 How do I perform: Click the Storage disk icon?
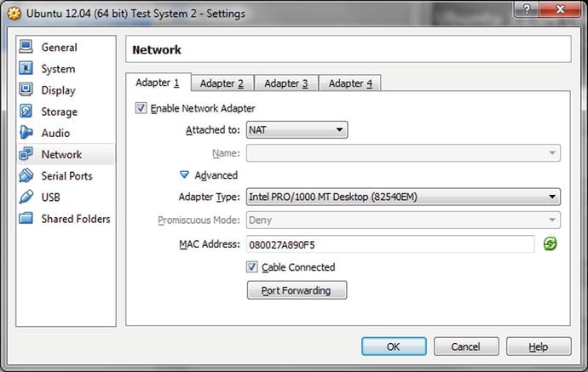(x=26, y=111)
